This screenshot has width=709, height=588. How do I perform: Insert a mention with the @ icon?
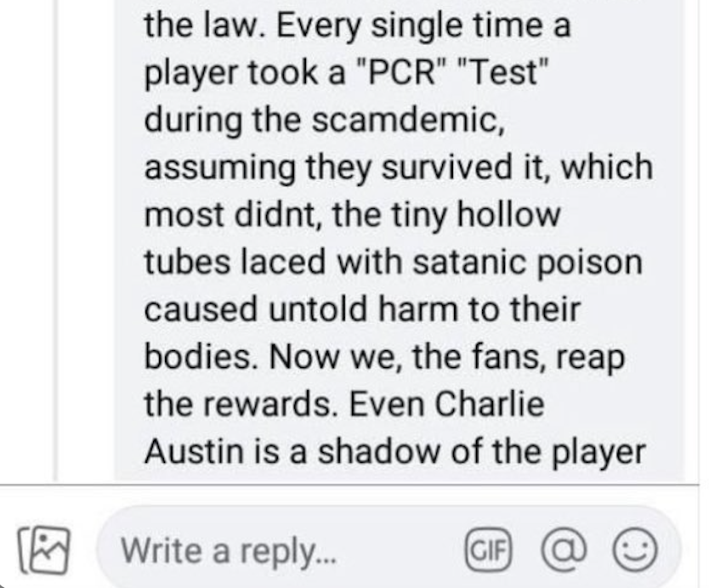pyautogui.click(x=564, y=550)
